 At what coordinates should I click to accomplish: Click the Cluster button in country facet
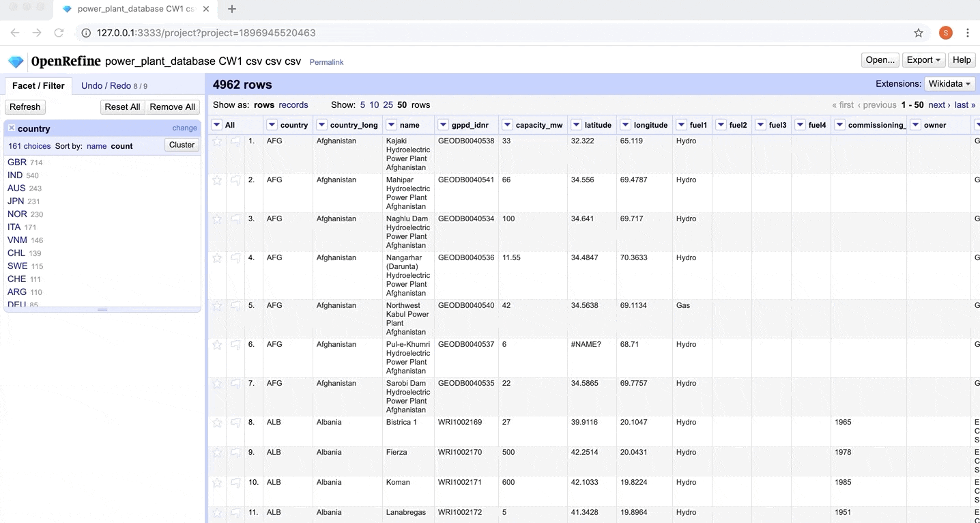coord(182,145)
